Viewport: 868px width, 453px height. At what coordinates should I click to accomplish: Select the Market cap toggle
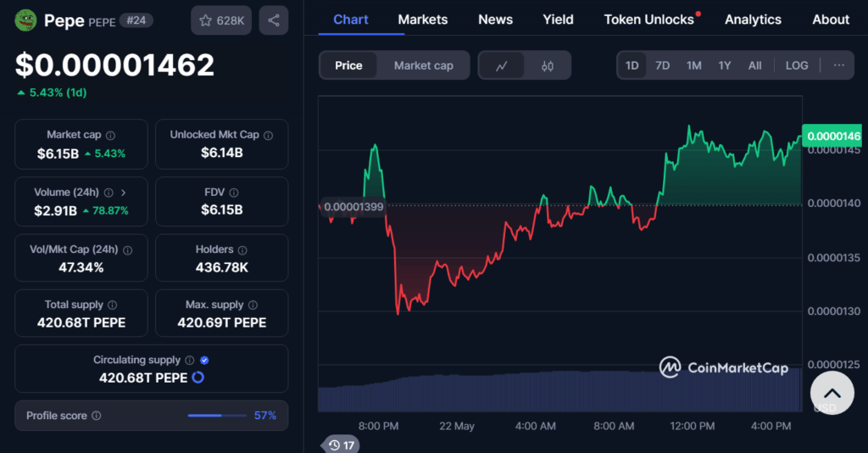[424, 65]
